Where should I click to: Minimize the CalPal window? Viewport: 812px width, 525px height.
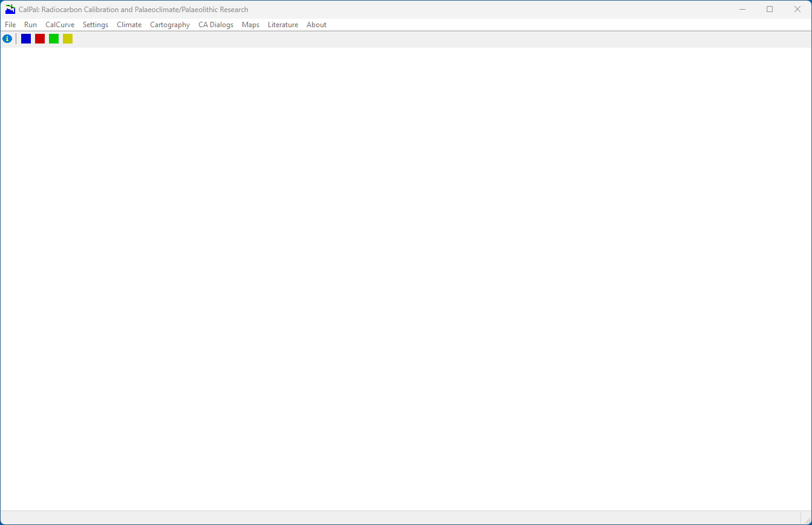click(x=742, y=9)
